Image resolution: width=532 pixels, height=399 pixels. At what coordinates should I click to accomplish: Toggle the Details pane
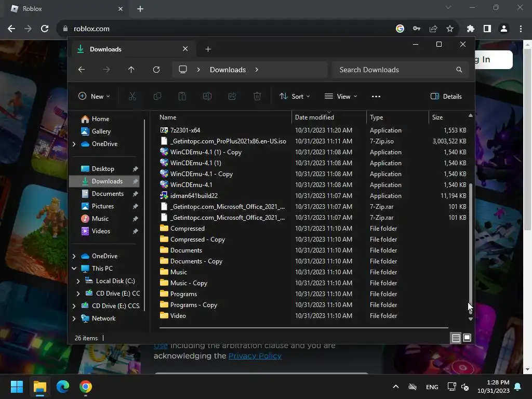(x=446, y=96)
